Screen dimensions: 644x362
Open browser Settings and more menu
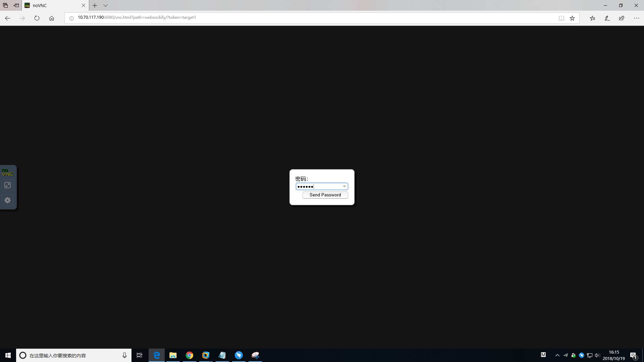coord(636,18)
